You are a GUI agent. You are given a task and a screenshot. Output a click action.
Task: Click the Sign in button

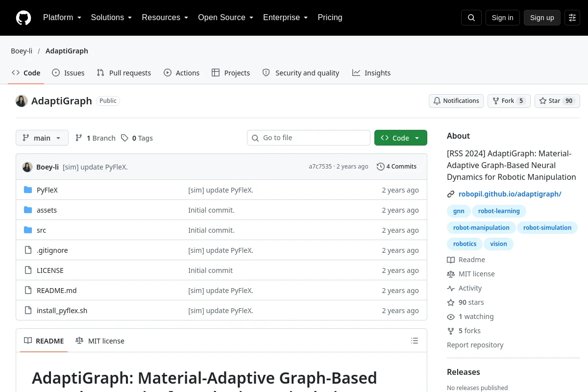click(x=502, y=18)
